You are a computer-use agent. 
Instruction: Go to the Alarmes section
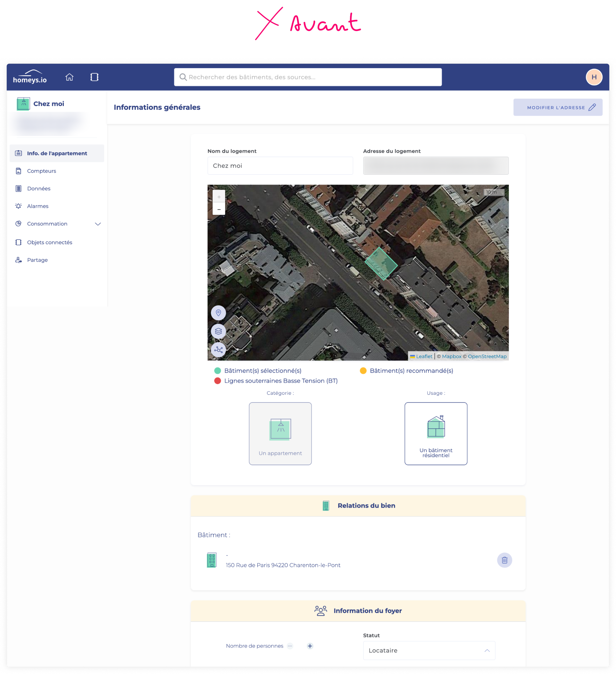(37, 206)
